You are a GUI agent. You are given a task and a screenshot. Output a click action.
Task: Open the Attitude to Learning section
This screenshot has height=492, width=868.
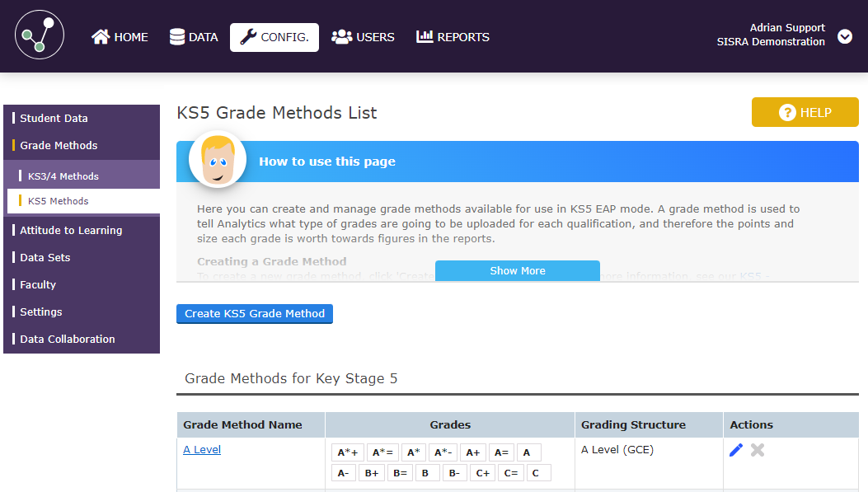[x=72, y=230]
